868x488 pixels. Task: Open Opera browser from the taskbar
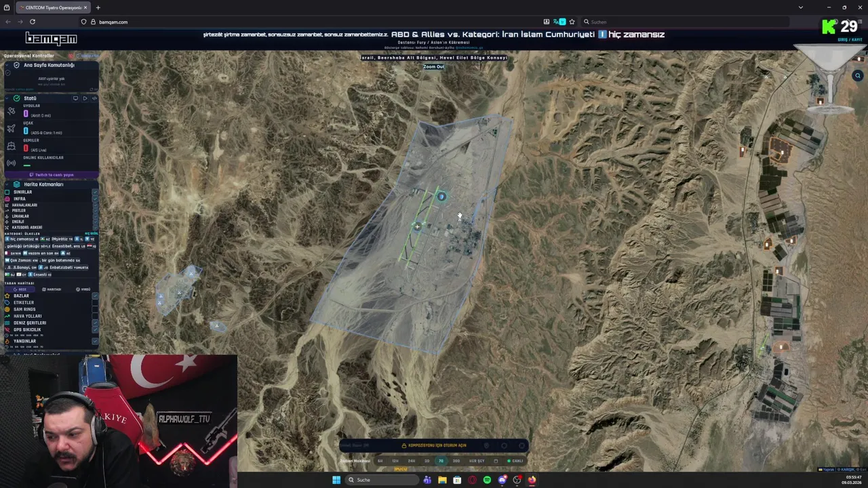[x=472, y=480]
